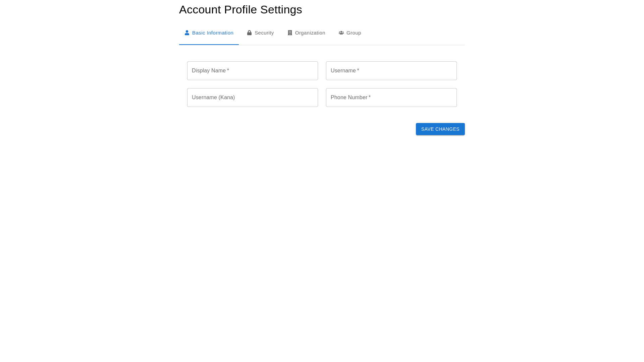Click the Username (Kana) label text

[x=213, y=98]
